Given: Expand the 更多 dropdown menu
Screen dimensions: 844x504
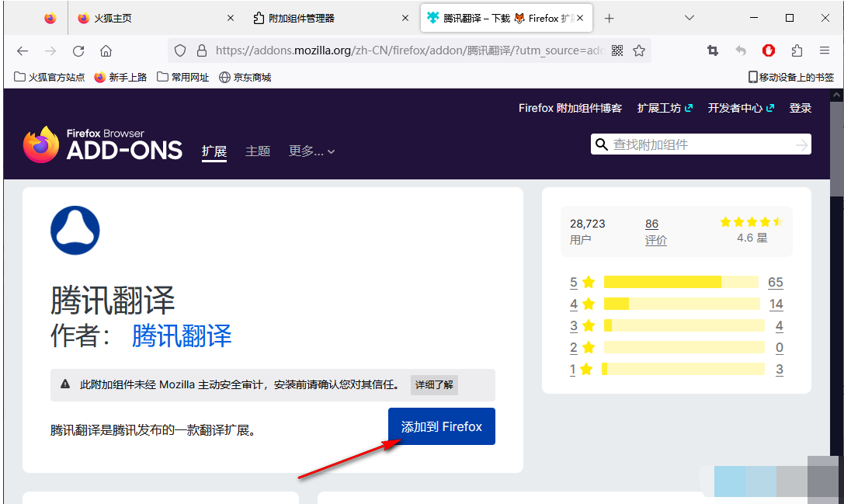Looking at the screenshot, I should (x=311, y=151).
